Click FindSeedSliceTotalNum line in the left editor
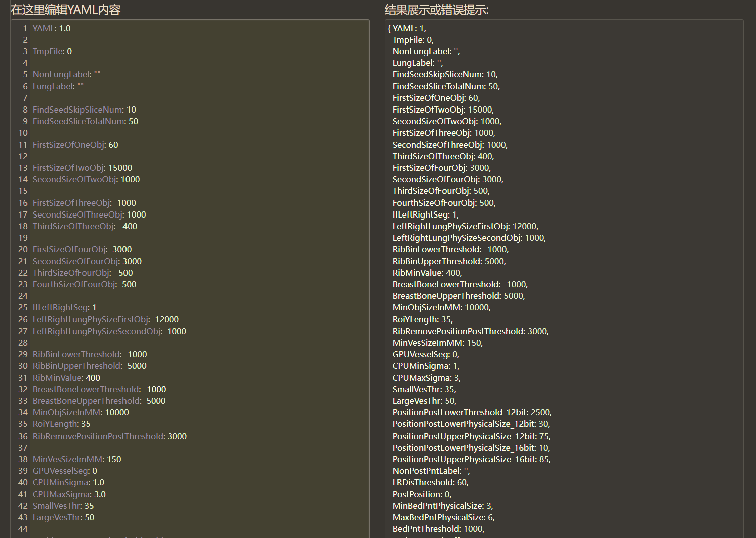The image size is (756, 538). click(x=85, y=121)
